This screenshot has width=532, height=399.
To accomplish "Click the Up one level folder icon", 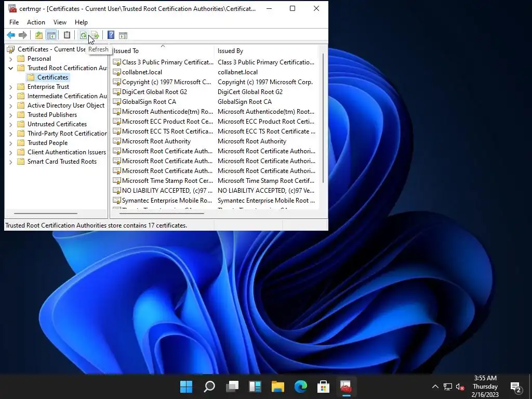I will [x=39, y=35].
